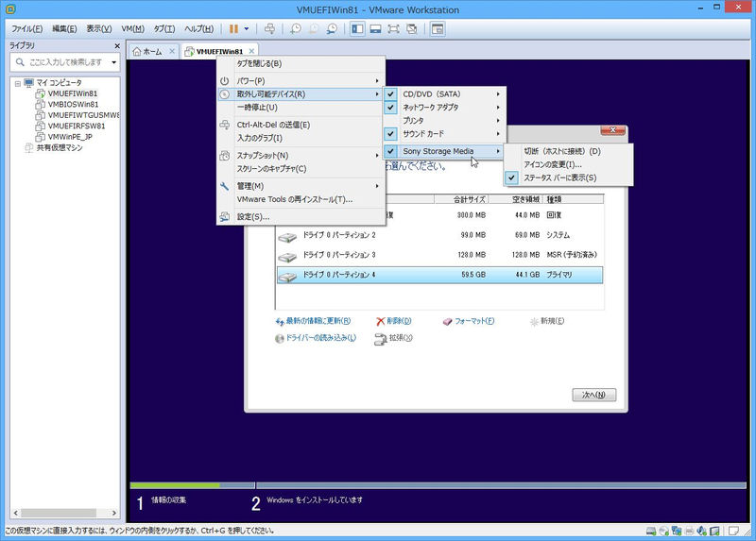Expand the スナップショット(N) submenu arrow
Screen dimensions: 756x541
coord(377,156)
